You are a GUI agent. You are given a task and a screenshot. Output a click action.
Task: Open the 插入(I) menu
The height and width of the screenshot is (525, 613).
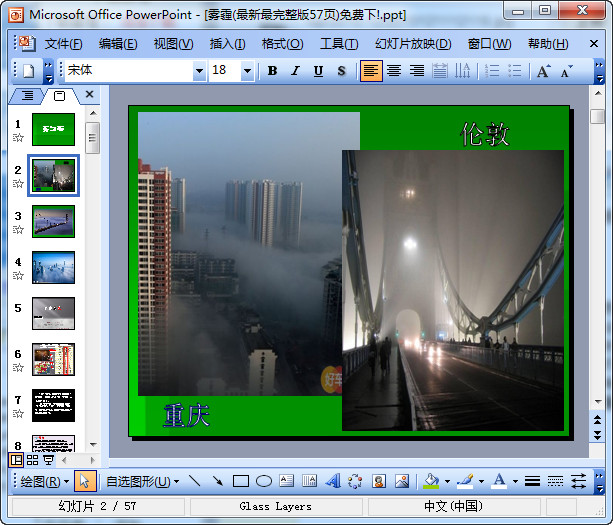click(228, 44)
